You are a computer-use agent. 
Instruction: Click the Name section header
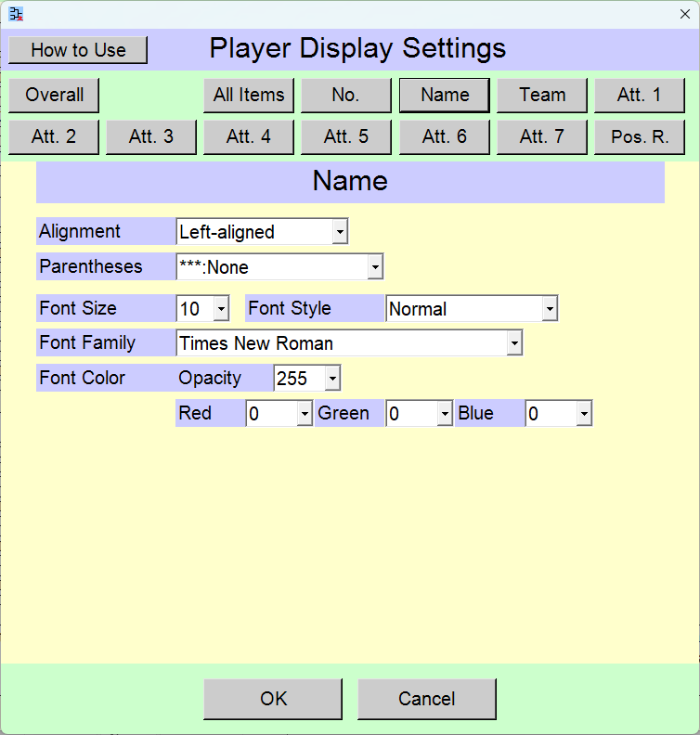[x=350, y=182]
